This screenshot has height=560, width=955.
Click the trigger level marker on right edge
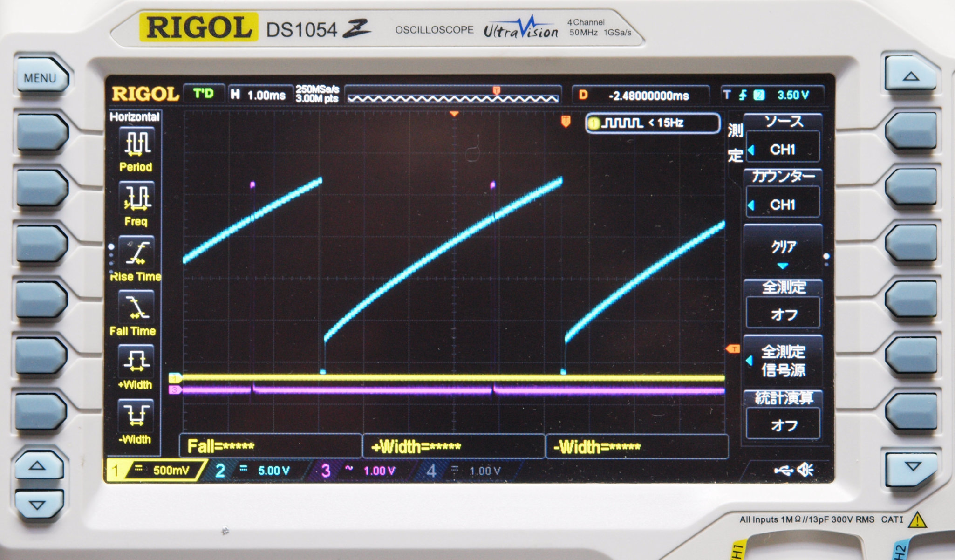tap(733, 349)
